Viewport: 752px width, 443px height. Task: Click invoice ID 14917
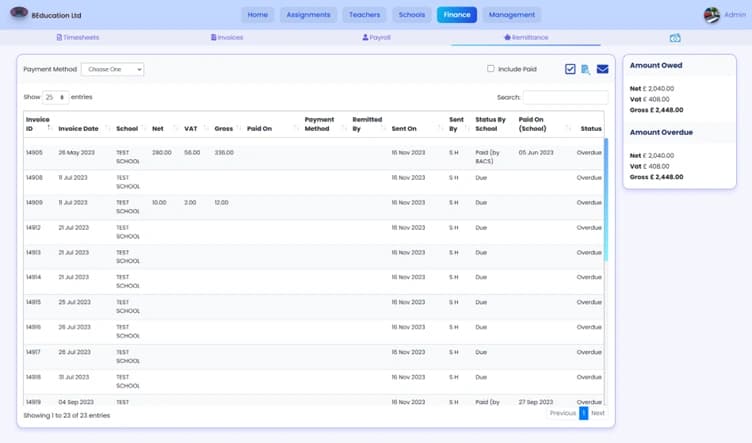click(34, 352)
